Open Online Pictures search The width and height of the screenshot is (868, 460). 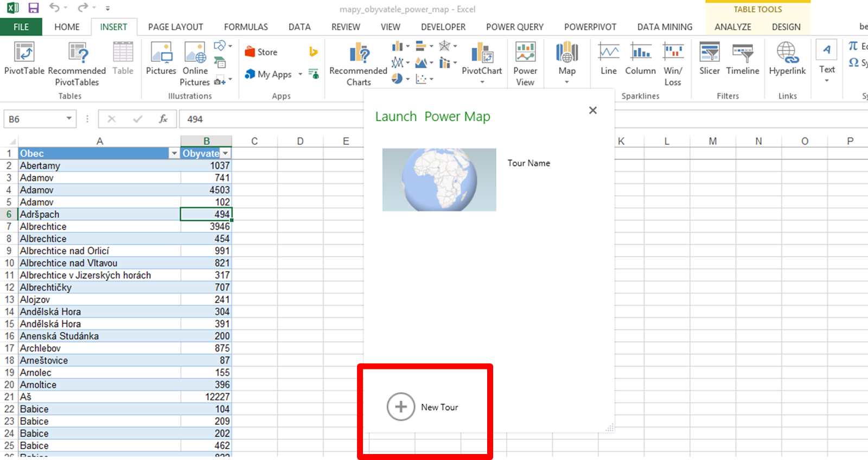195,64
